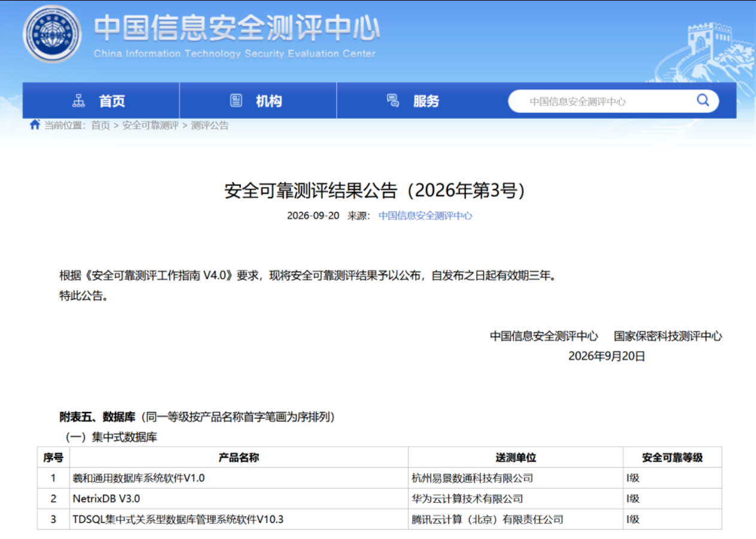756x539 pixels.
Task: Click the heading 附表五、数据库
Action: pyautogui.click(x=98, y=417)
